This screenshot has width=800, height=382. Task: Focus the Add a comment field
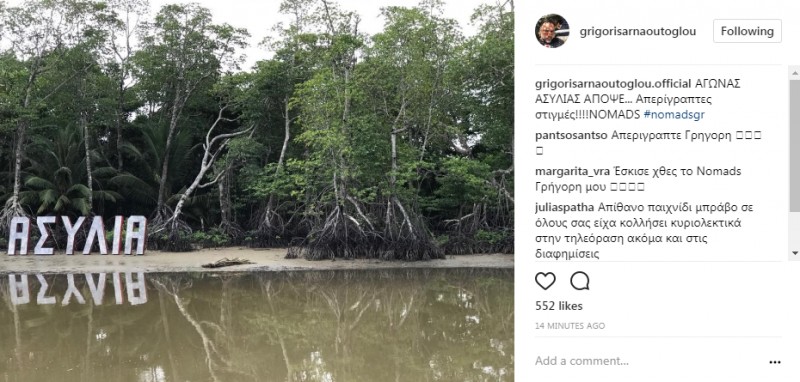pyautogui.click(x=648, y=362)
